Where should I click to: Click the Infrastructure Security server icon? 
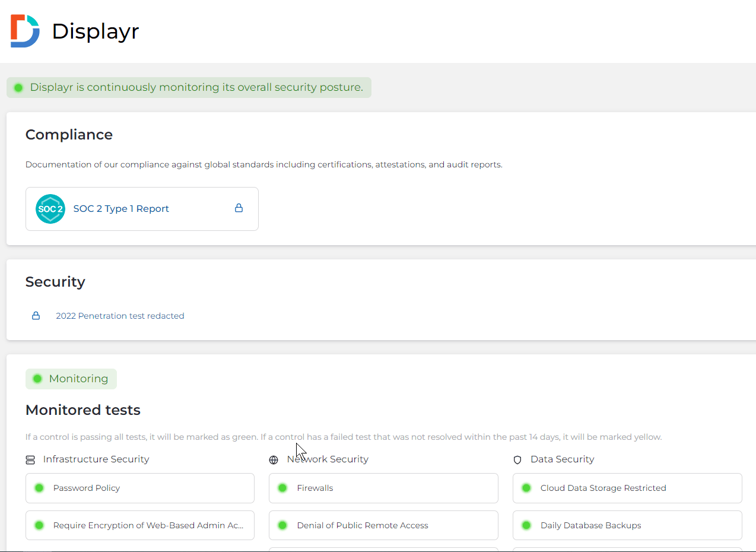30,460
